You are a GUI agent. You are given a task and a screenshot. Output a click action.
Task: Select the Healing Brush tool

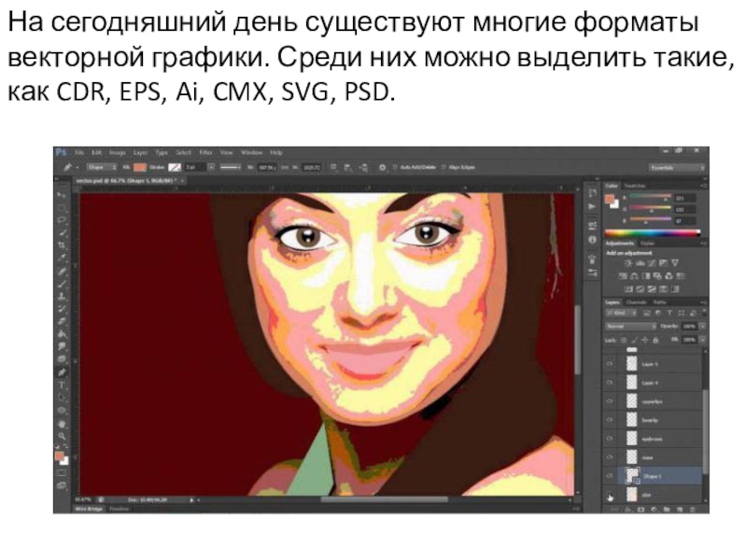(62, 271)
